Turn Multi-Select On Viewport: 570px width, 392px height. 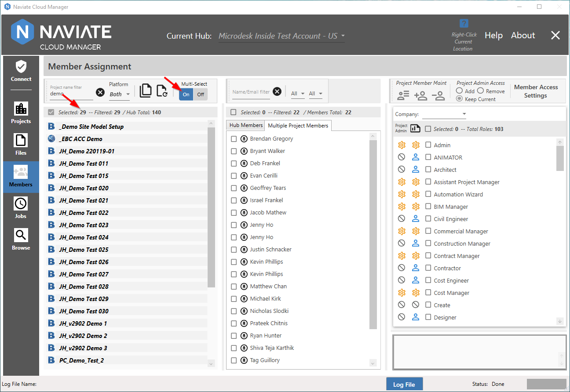point(186,94)
